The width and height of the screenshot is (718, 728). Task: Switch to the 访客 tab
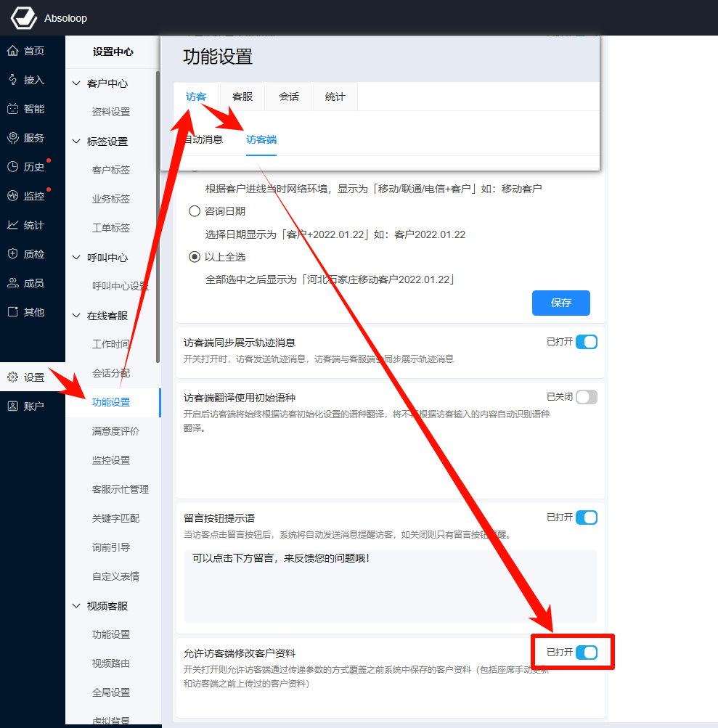coord(196,97)
